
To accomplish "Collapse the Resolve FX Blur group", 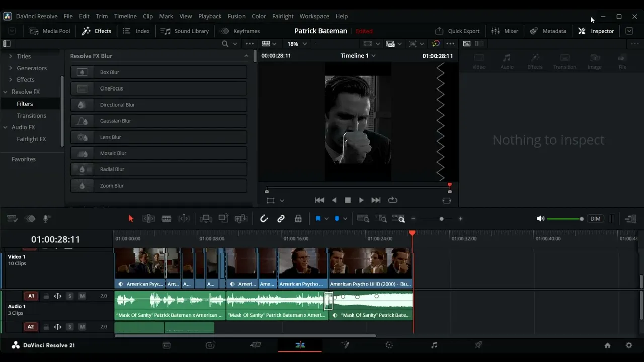I will click(x=246, y=56).
